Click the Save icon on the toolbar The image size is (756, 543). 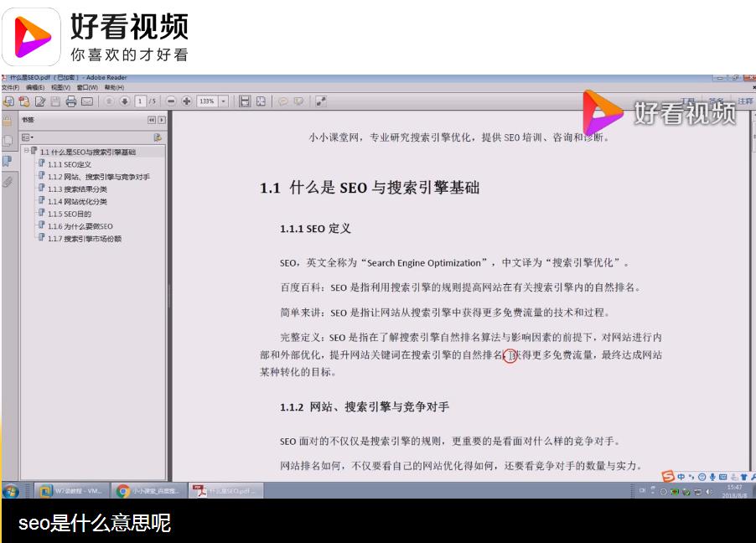(54, 101)
